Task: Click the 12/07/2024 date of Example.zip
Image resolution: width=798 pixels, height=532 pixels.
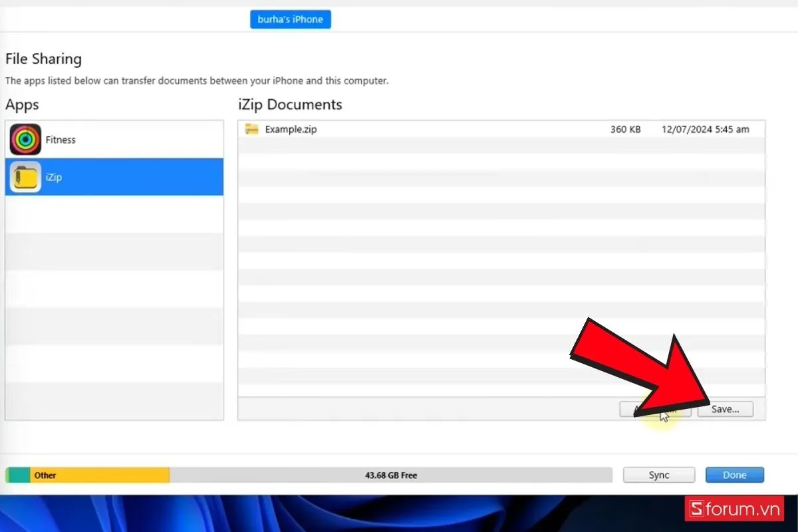Action: point(707,129)
